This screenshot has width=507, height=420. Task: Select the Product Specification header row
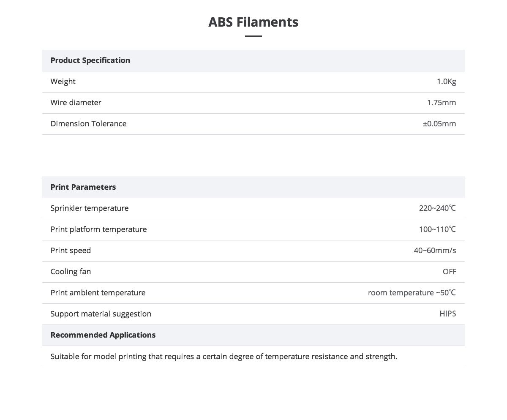(x=253, y=60)
